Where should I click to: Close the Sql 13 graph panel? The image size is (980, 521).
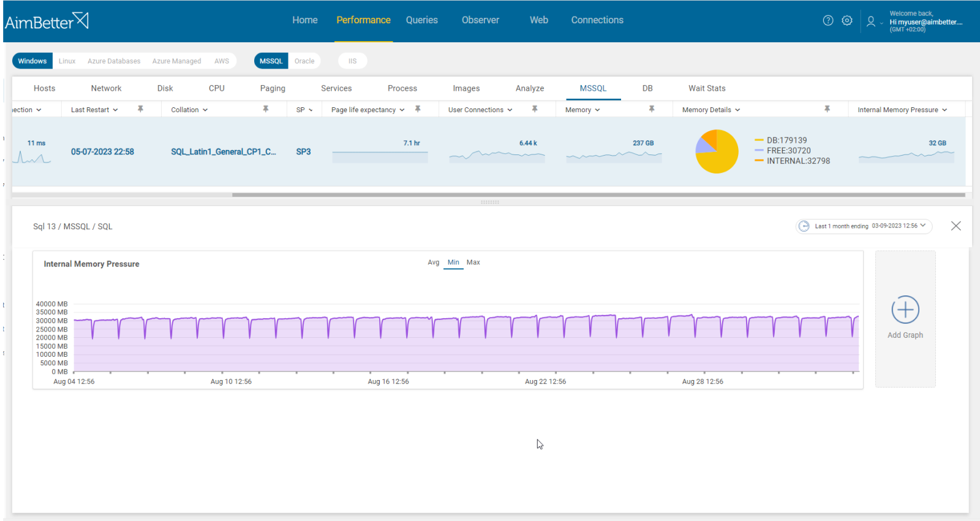[956, 226]
